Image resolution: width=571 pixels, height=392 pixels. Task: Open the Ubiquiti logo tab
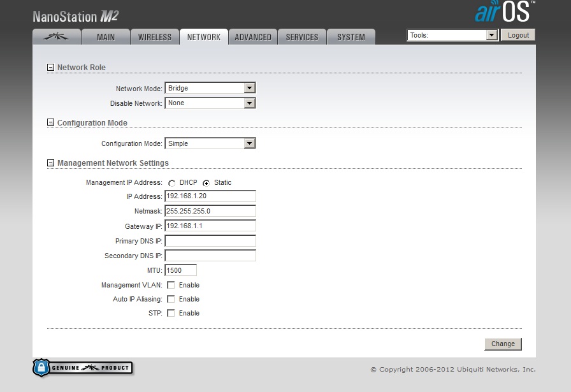click(x=57, y=37)
